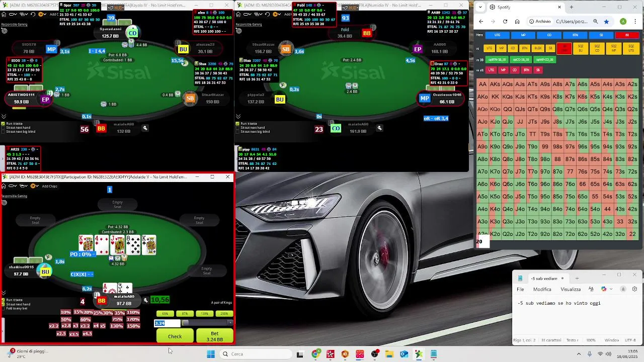The height and width of the screenshot is (362, 644).
Task: Click the Check button
Action: [175, 336]
